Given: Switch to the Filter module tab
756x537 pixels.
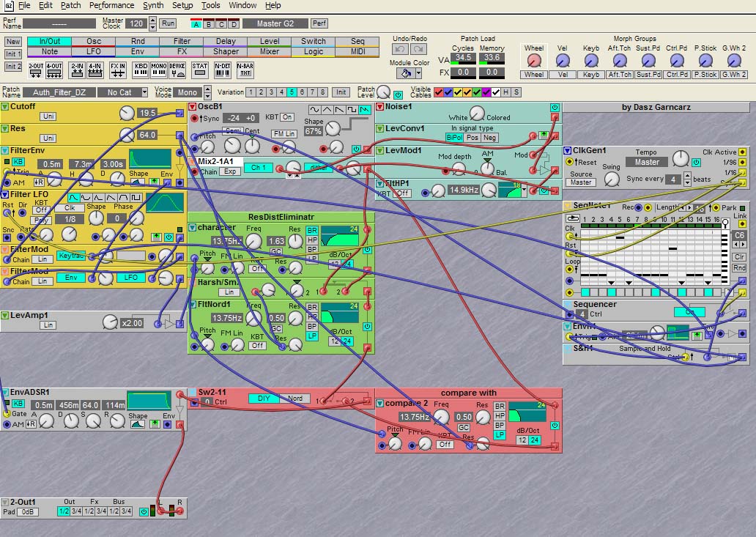Looking at the screenshot, I should point(182,42).
